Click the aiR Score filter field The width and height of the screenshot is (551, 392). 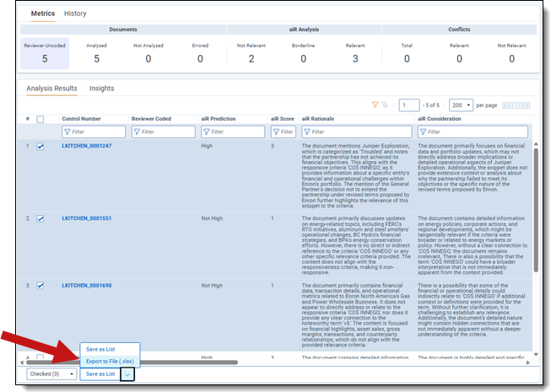pos(284,132)
